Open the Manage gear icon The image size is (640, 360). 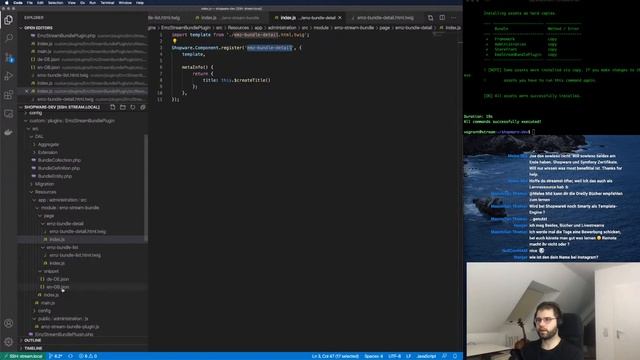click(9, 342)
